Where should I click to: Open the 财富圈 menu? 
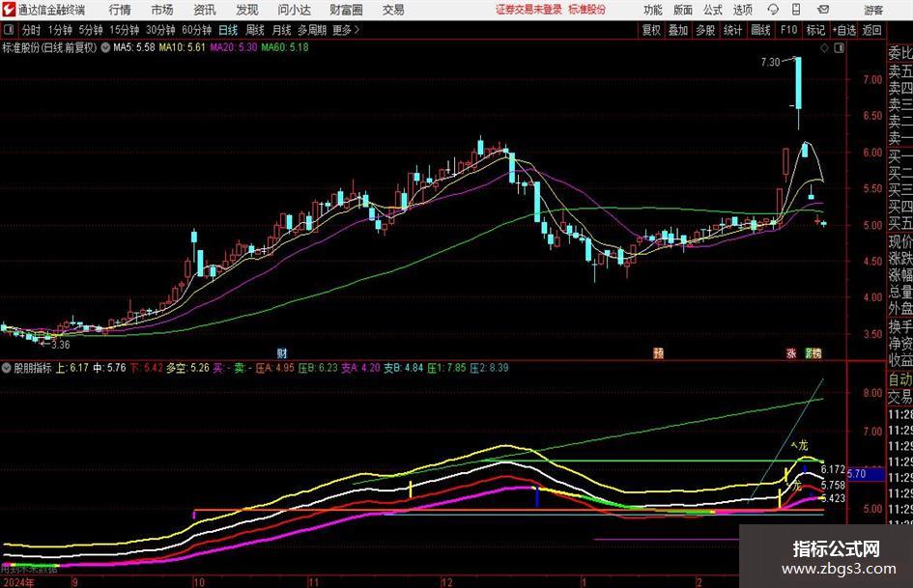tap(346, 10)
